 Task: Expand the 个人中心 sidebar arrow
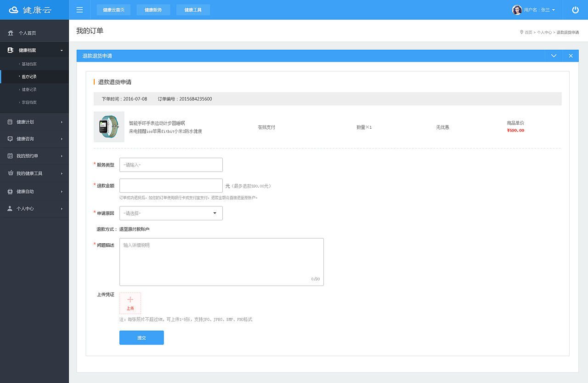click(x=62, y=209)
